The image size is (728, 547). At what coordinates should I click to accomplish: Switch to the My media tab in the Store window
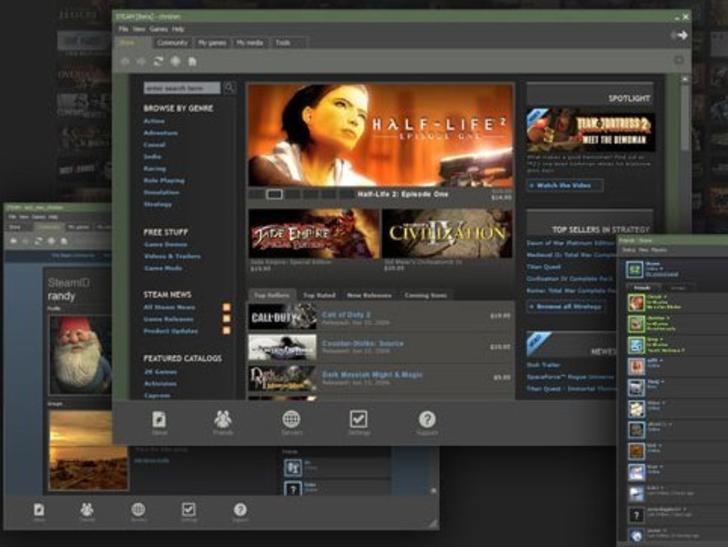point(250,43)
